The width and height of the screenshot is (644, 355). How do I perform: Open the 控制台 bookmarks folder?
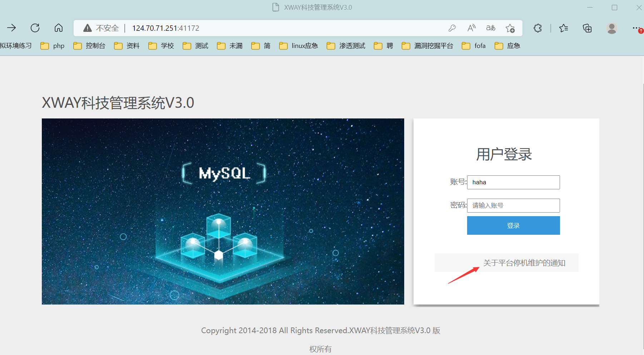point(89,46)
